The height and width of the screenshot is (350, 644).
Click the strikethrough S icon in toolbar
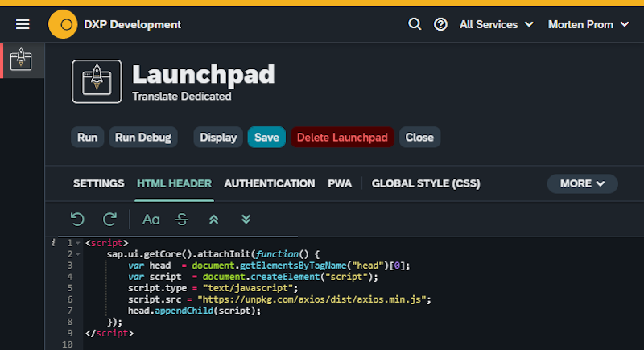point(182,219)
